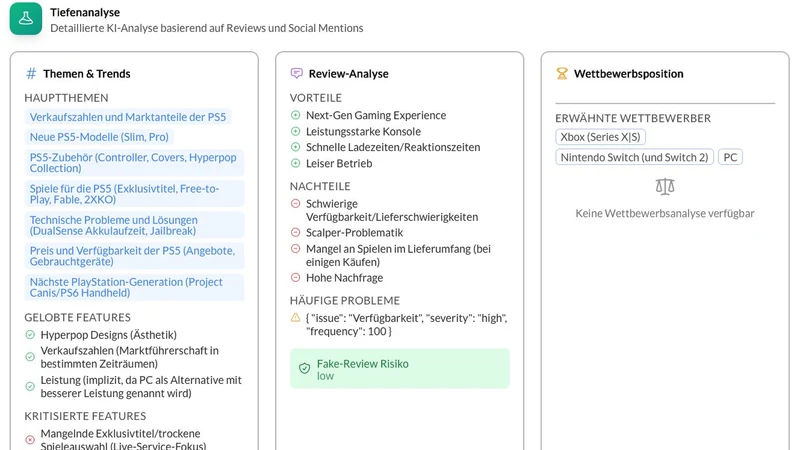Click the minus icon beside Hohe Nachfrage
Screen dimensions: 800x450
coord(295,278)
